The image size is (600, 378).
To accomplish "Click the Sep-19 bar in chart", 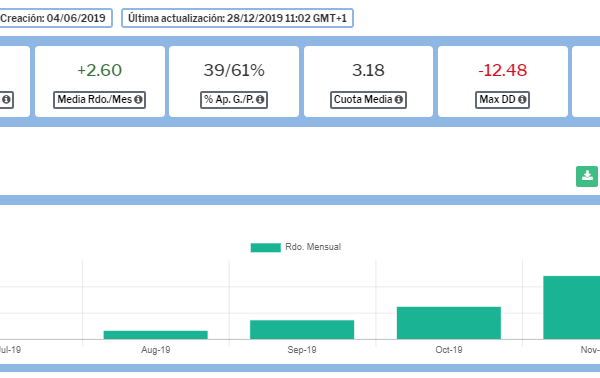I will [x=302, y=329].
